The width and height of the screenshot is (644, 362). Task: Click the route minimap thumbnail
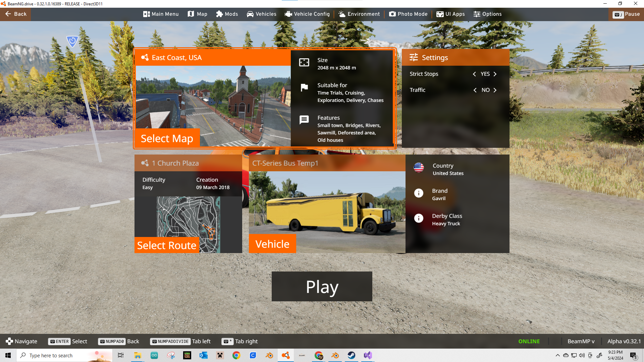(x=189, y=225)
